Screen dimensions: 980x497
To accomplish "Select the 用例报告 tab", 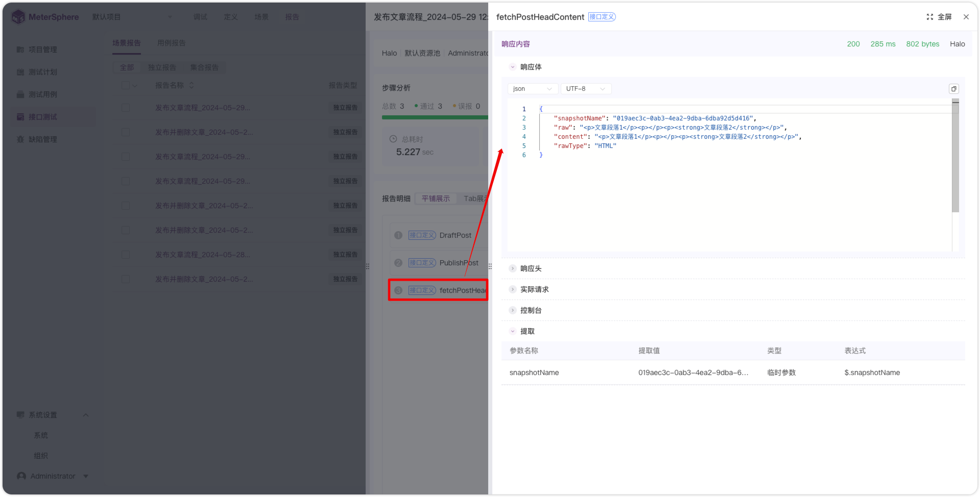I will tap(172, 43).
